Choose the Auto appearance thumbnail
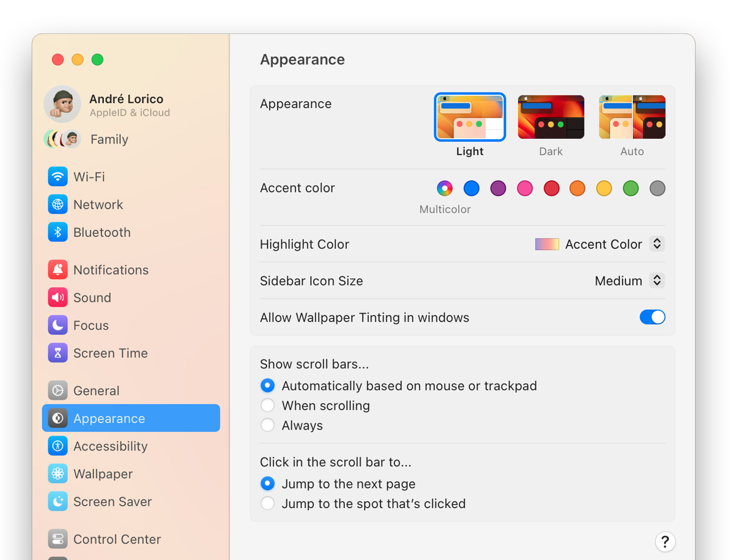734x560 pixels. pyautogui.click(x=632, y=117)
